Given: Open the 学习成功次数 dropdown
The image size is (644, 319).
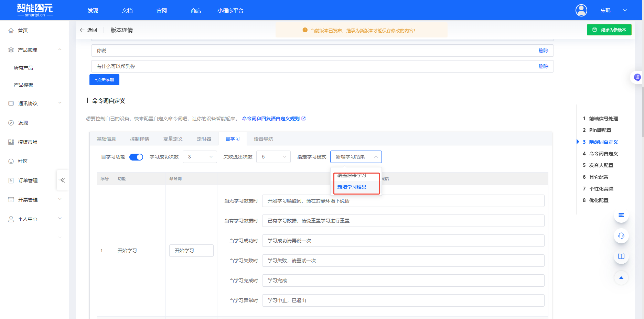Looking at the screenshot, I should [x=200, y=157].
